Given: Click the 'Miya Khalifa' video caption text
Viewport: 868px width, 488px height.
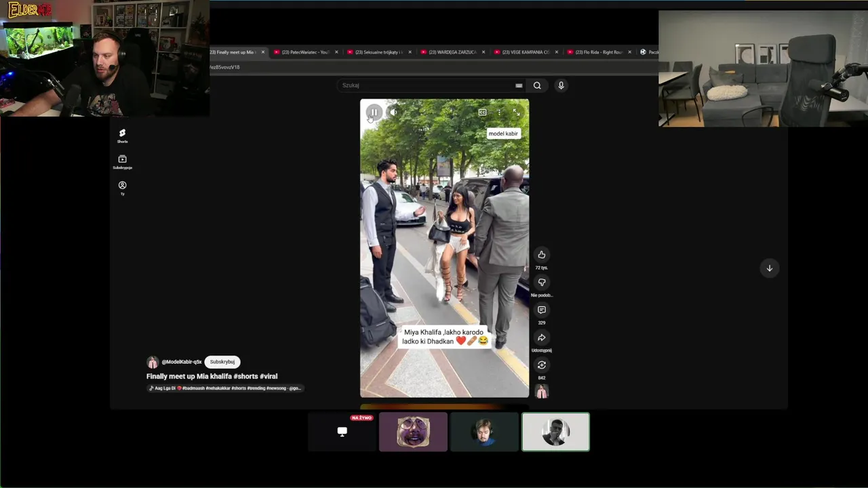Looking at the screenshot, I should click(444, 337).
